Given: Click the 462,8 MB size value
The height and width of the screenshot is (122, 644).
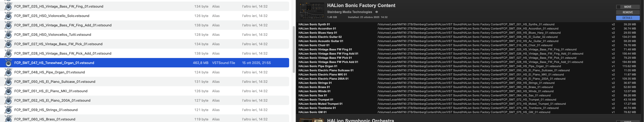Looking at the screenshot, I should [x=201, y=63].
